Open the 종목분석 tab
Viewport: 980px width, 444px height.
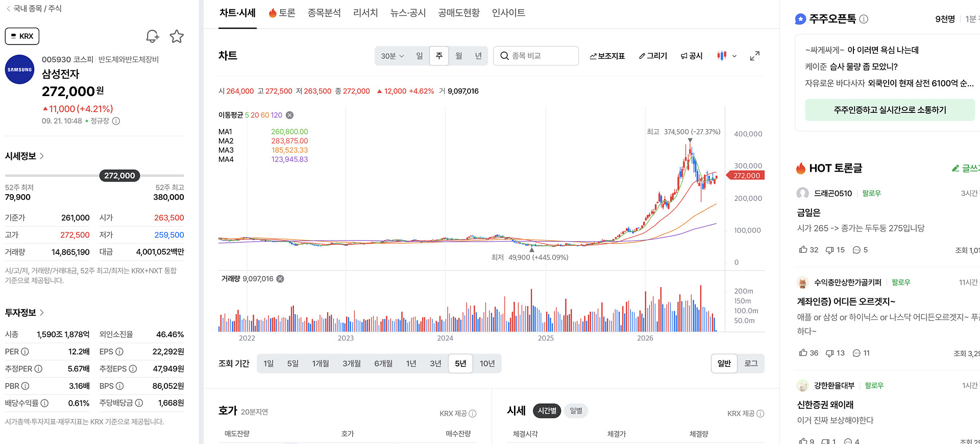pos(324,13)
